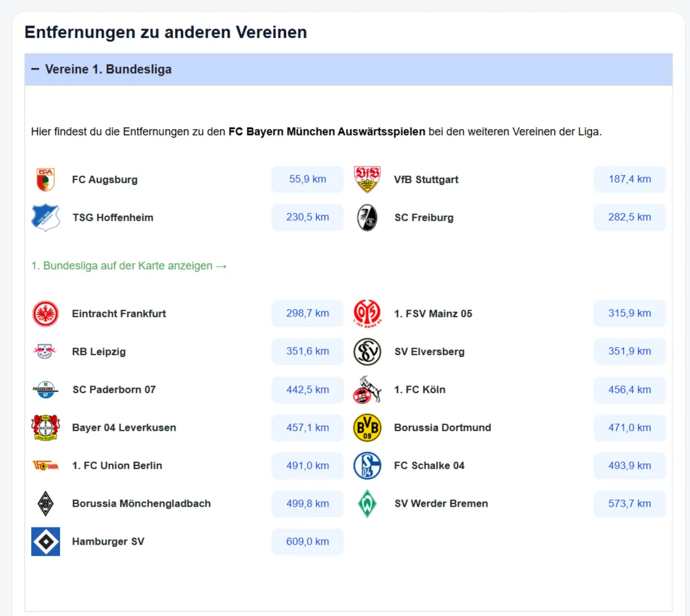
Task: Select the Borussia Dortmund club name
Action: (442, 428)
